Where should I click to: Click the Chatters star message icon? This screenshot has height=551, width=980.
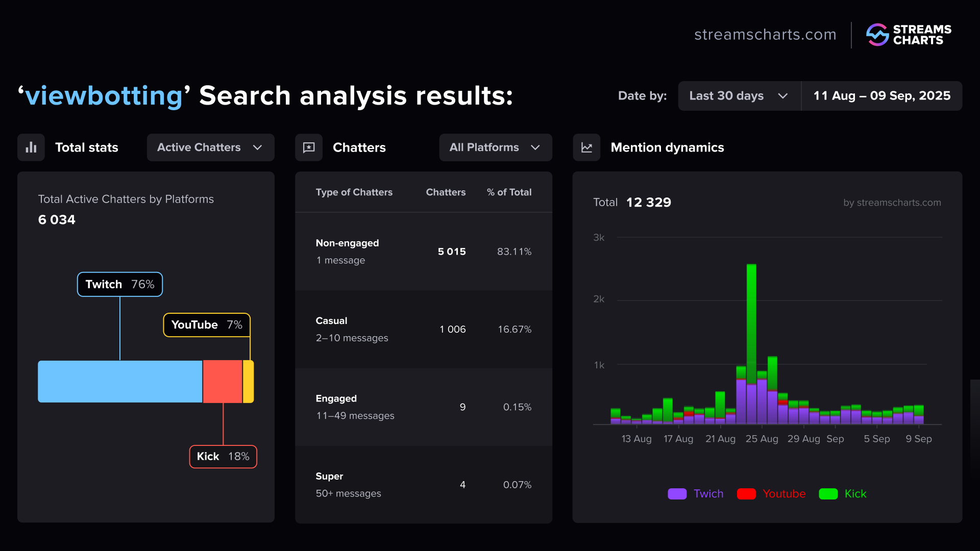pos(309,147)
